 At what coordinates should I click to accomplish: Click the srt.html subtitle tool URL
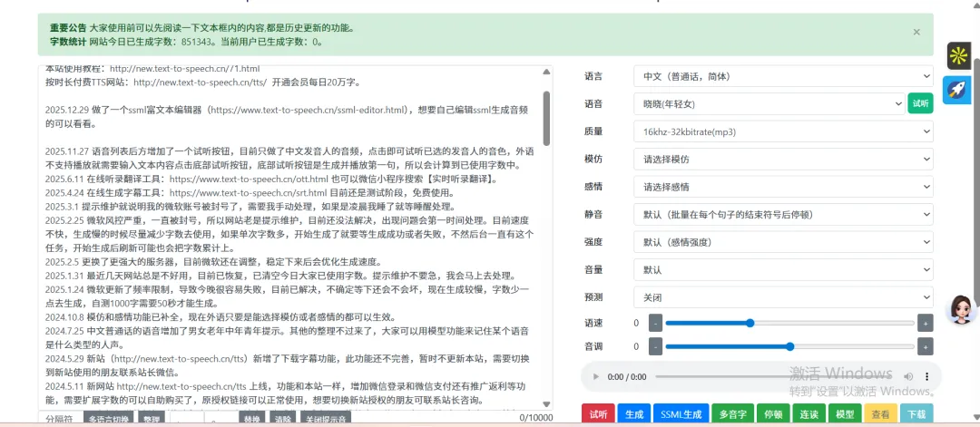point(249,192)
